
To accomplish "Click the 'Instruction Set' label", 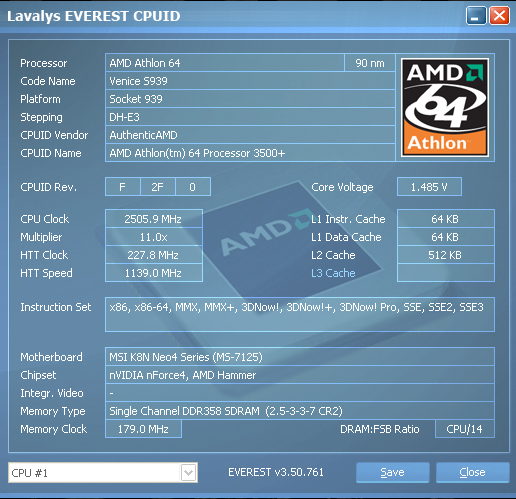I will 56,307.
